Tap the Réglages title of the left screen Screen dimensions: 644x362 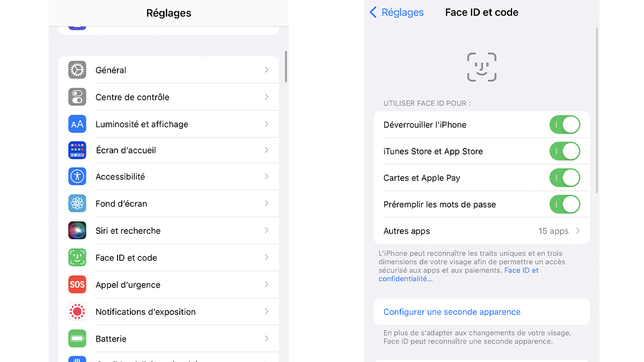point(169,13)
